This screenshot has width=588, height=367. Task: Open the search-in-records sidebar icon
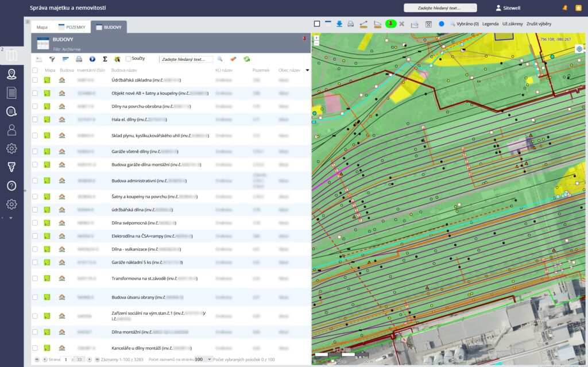pos(11,111)
